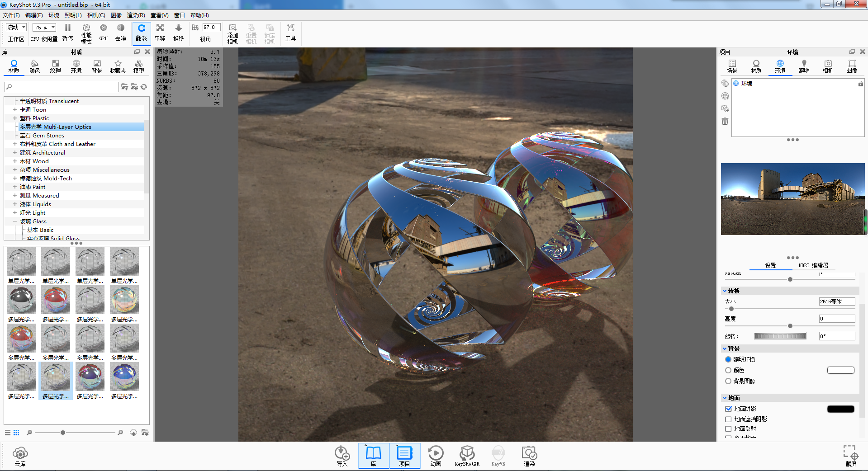This screenshot has height=471, width=868.
Task: Select the blue sphere material thumbnail
Action: (124, 377)
